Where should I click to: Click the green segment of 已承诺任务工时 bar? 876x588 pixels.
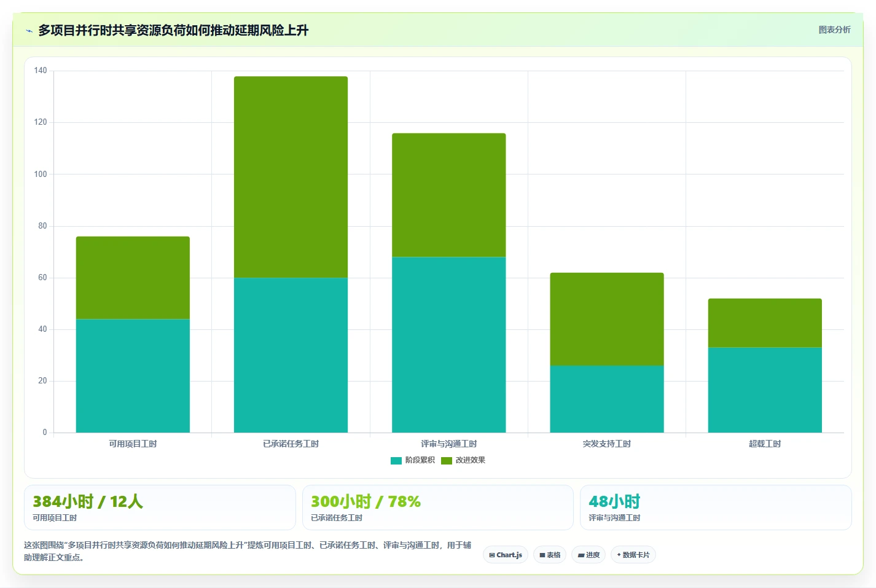point(291,177)
